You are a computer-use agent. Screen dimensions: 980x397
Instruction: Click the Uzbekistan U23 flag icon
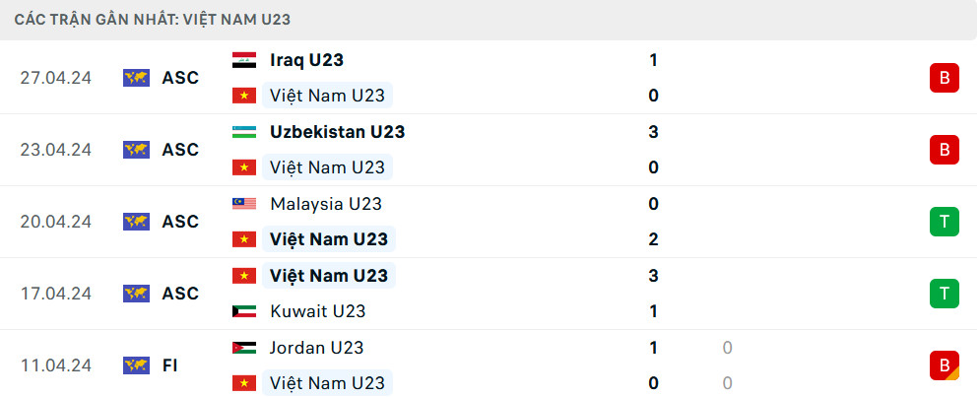243,132
